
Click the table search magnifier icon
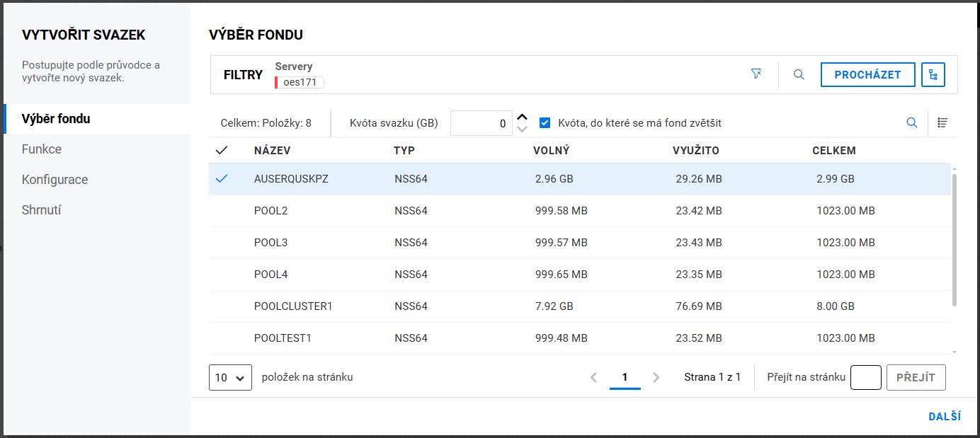click(912, 122)
